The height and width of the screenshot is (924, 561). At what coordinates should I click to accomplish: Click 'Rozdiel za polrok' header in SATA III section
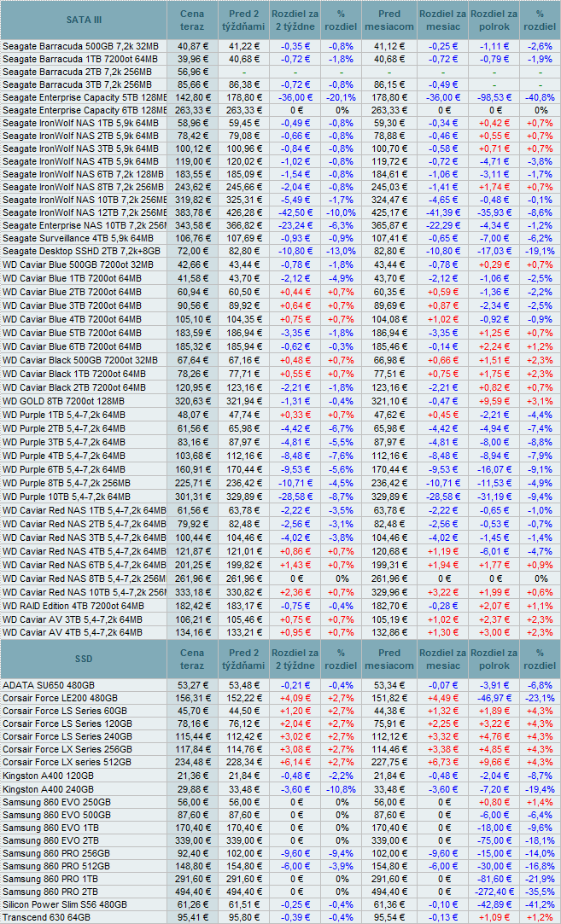(x=494, y=20)
